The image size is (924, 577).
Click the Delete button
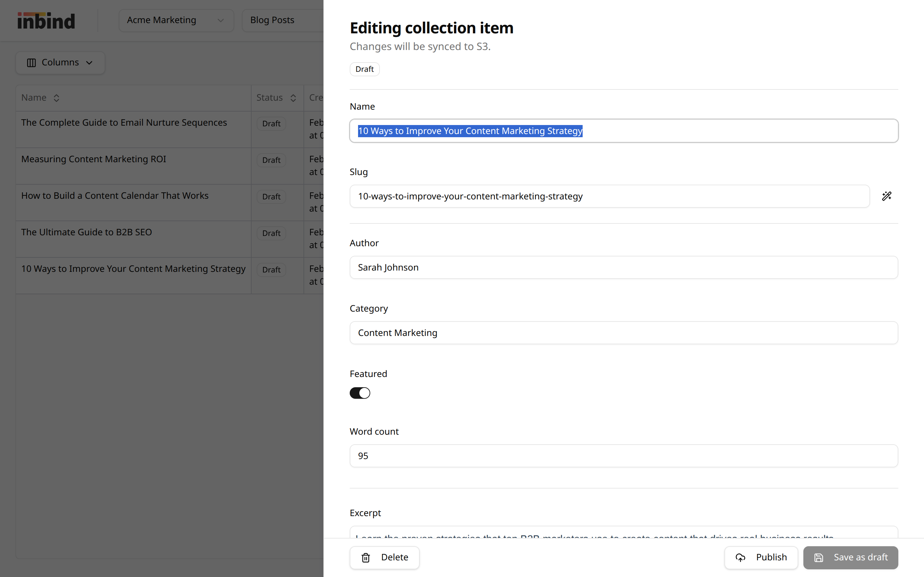tap(384, 557)
